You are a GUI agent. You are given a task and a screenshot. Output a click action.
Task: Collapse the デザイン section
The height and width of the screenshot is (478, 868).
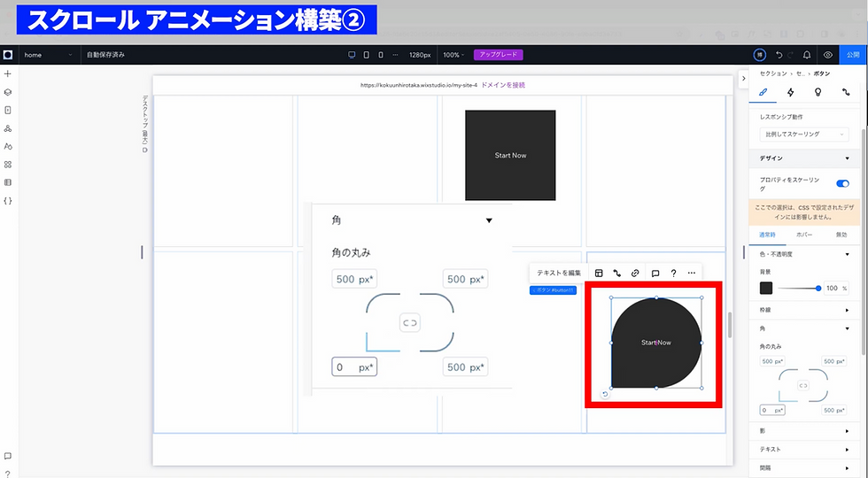(x=847, y=158)
